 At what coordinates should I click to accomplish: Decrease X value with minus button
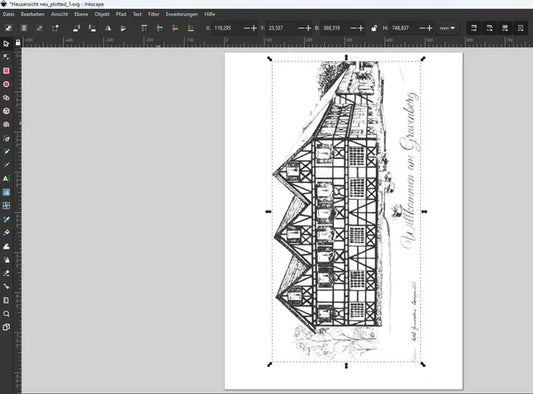point(247,28)
